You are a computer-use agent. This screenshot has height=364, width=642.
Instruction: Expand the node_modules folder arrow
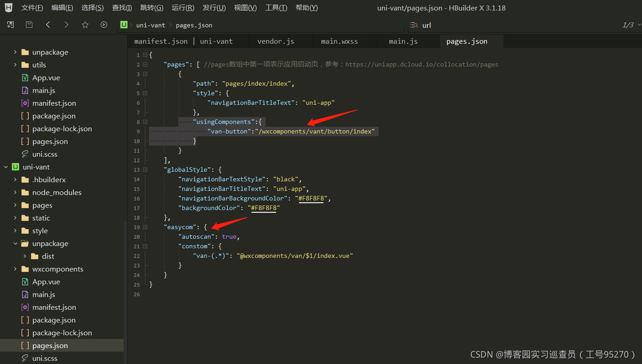15,192
